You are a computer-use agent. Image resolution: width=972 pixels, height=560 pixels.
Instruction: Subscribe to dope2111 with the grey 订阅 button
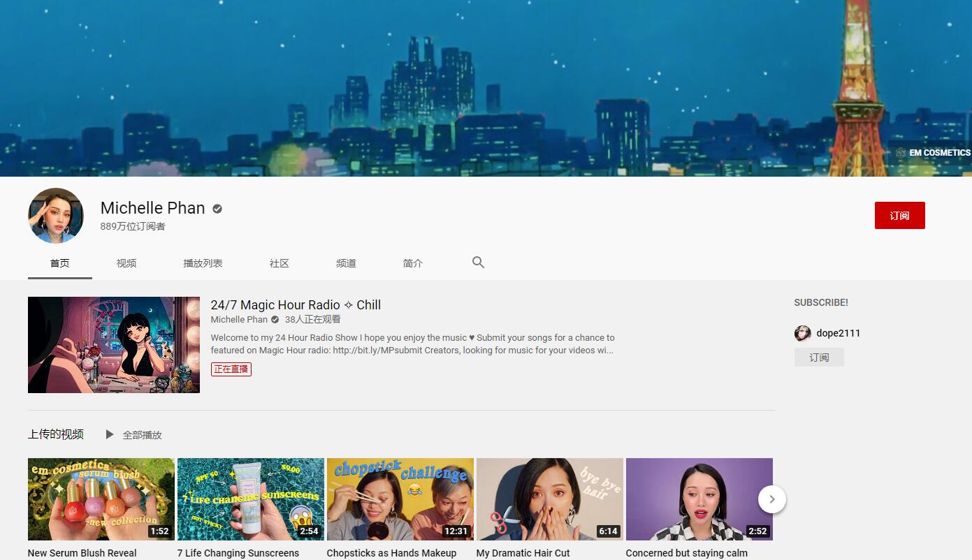pyautogui.click(x=819, y=358)
